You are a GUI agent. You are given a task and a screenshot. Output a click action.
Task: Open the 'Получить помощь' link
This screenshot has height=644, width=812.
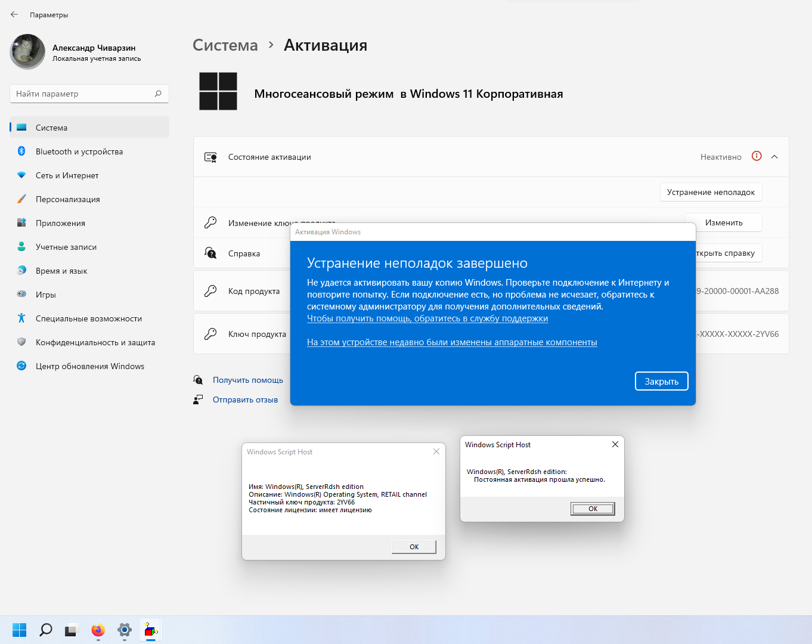pyautogui.click(x=248, y=380)
